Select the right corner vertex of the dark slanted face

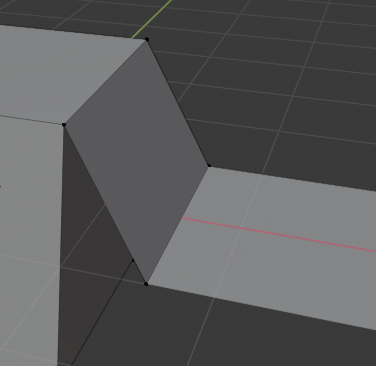(x=209, y=165)
